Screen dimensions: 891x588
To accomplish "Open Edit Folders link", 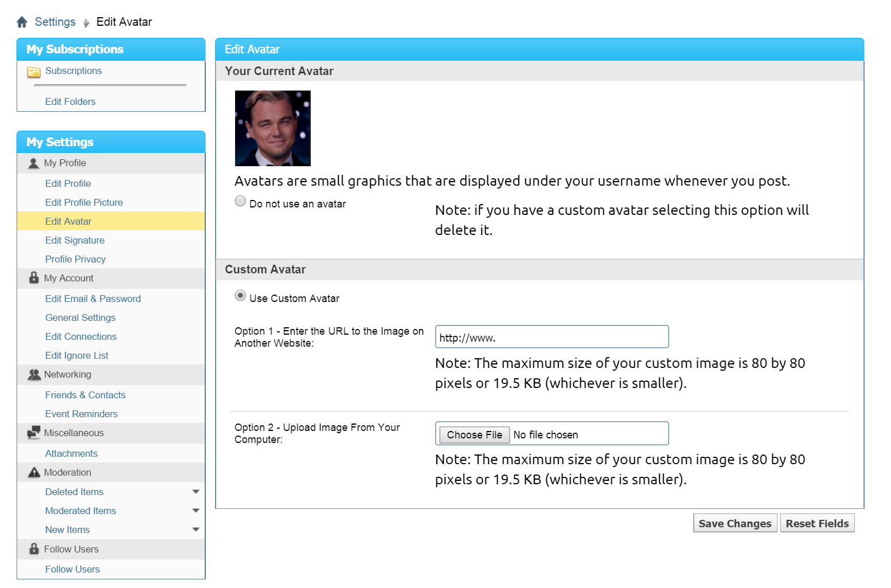I will click(71, 101).
